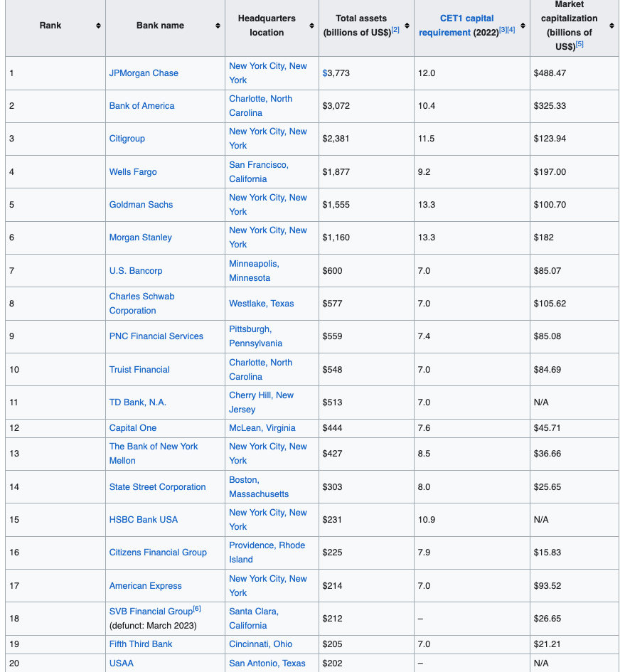Select the 10.9 CET1 value for HSBC

[x=427, y=520]
